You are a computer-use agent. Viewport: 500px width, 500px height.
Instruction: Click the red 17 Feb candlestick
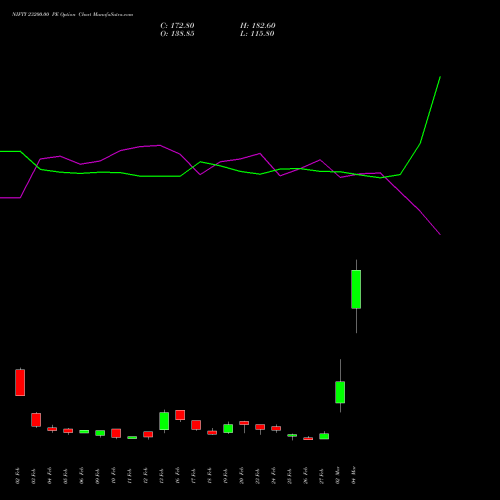point(196,425)
